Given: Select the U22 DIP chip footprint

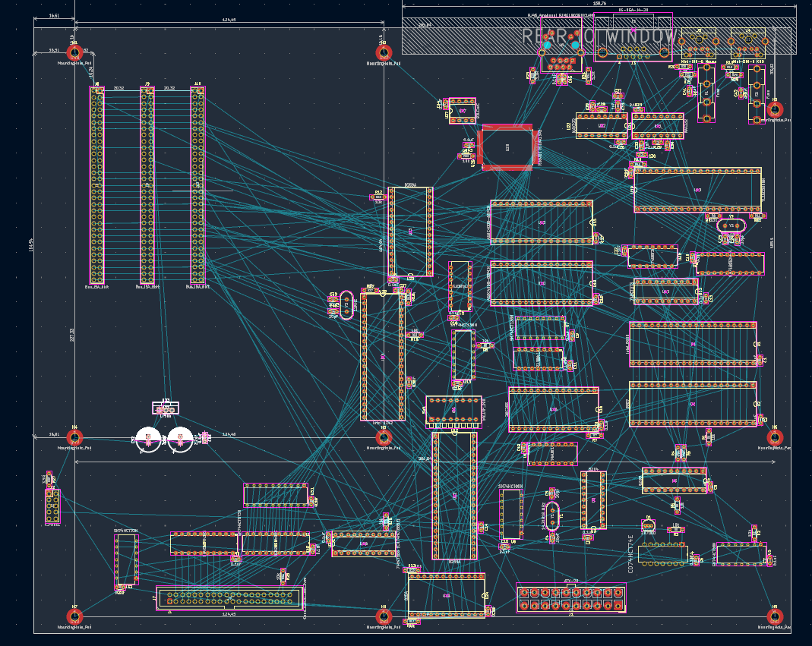Looking at the screenshot, I should point(602,126).
